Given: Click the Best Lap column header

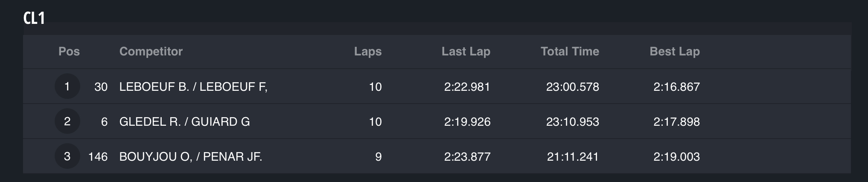Looking at the screenshot, I should (675, 52).
